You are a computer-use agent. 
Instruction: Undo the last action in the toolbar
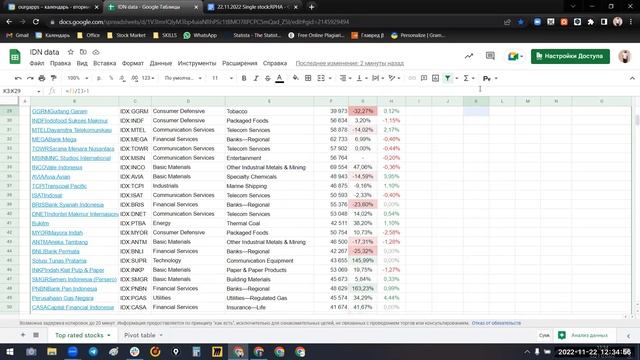pos(18,78)
